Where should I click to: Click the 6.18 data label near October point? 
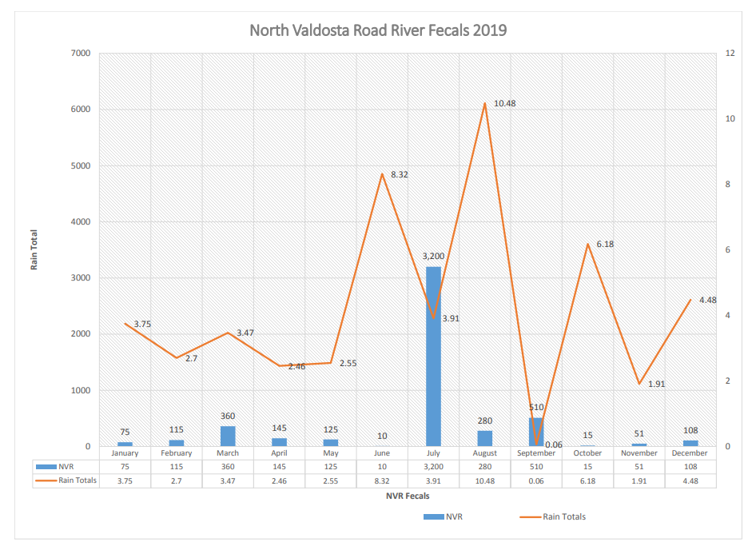pos(605,244)
